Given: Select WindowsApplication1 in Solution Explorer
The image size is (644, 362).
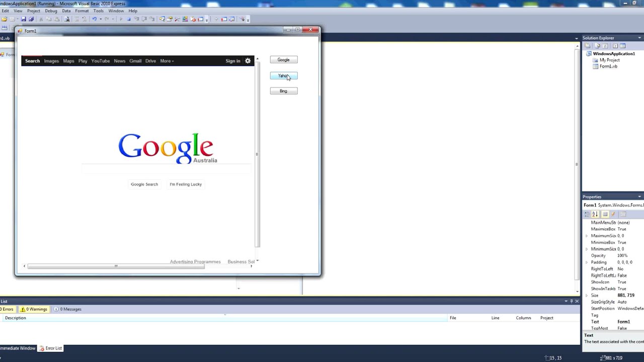Looking at the screenshot, I should click(x=613, y=53).
